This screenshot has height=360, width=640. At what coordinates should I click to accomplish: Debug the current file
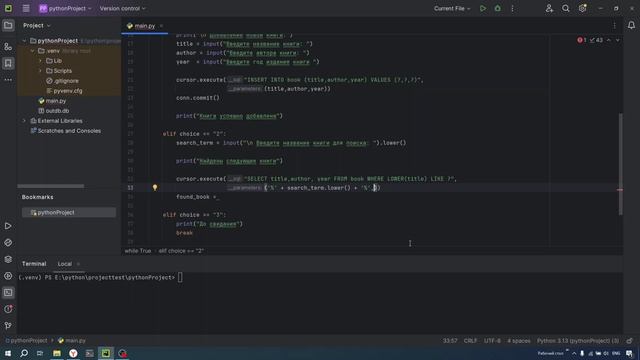pos(498,8)
